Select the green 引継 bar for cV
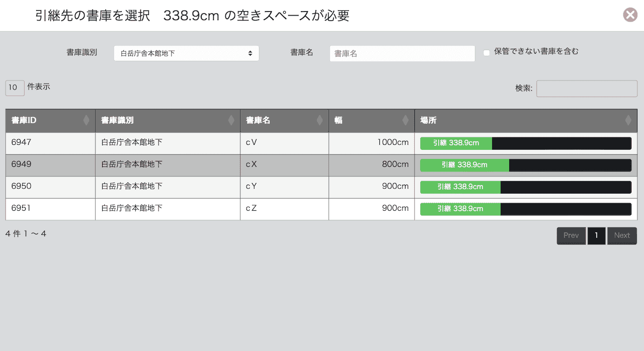Image resolution: width=644 pixels, height=351 pixels. point(456,143)
